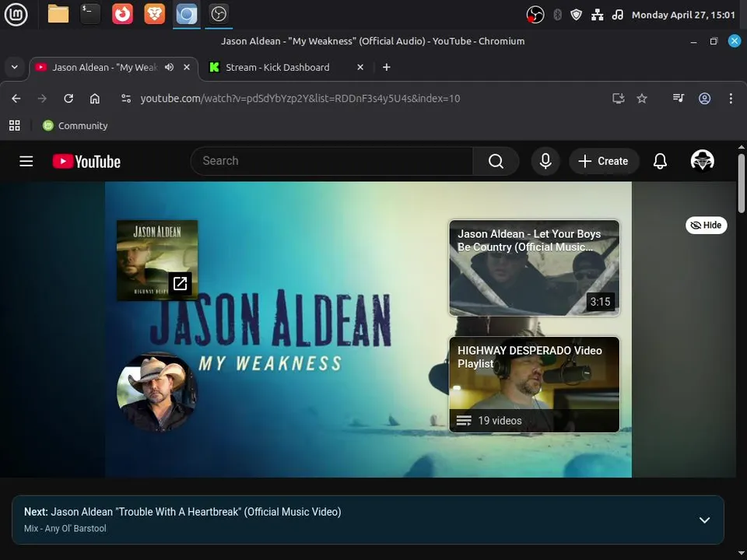Open the shield security tray icon
The image size is (747, 560).
click(576, 15)
